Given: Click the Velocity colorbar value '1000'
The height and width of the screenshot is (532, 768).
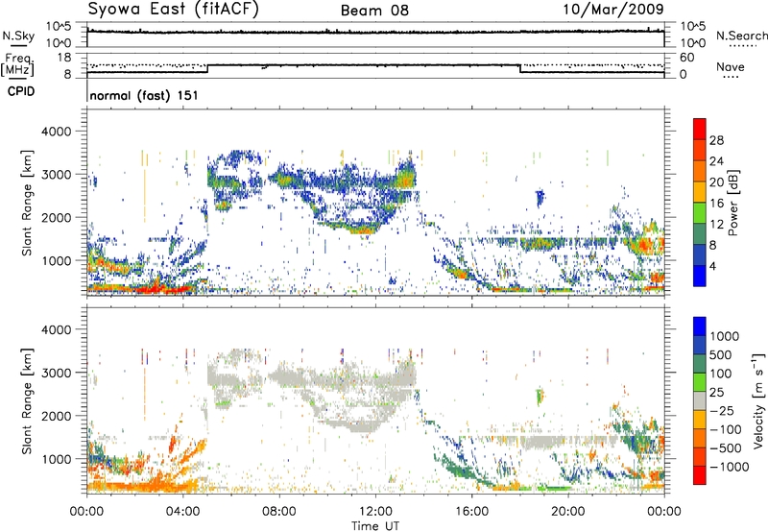Looking at the screenshot, I should tap(724, 336).
